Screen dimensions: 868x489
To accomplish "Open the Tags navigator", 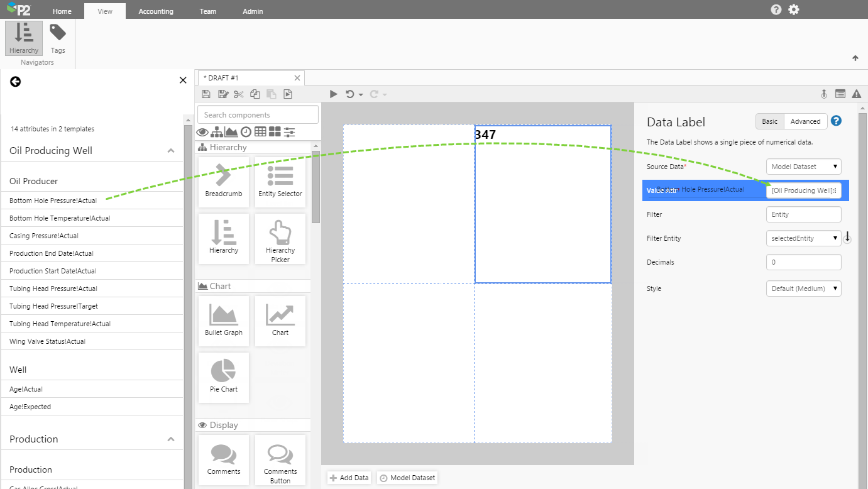I will click(58, 38).
